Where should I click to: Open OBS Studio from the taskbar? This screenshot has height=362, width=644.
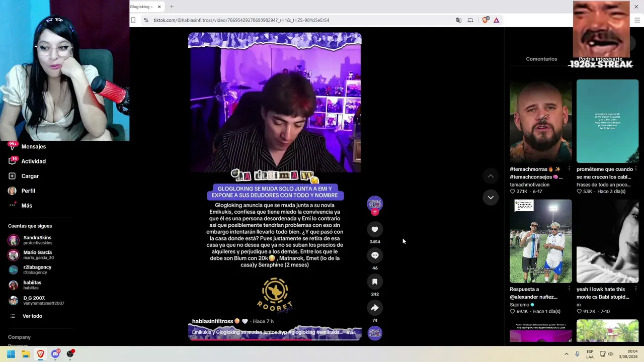[x=70, y=354]
